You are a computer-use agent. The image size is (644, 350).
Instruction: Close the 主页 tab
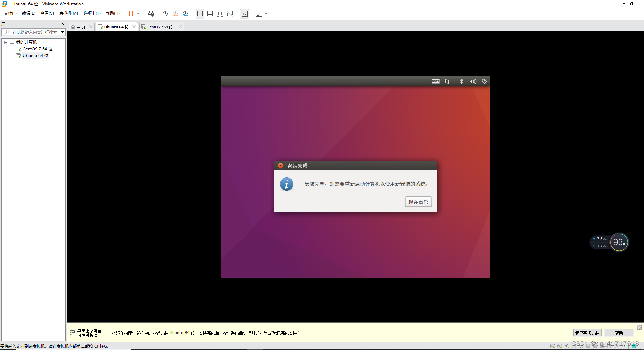click(91, 27)
